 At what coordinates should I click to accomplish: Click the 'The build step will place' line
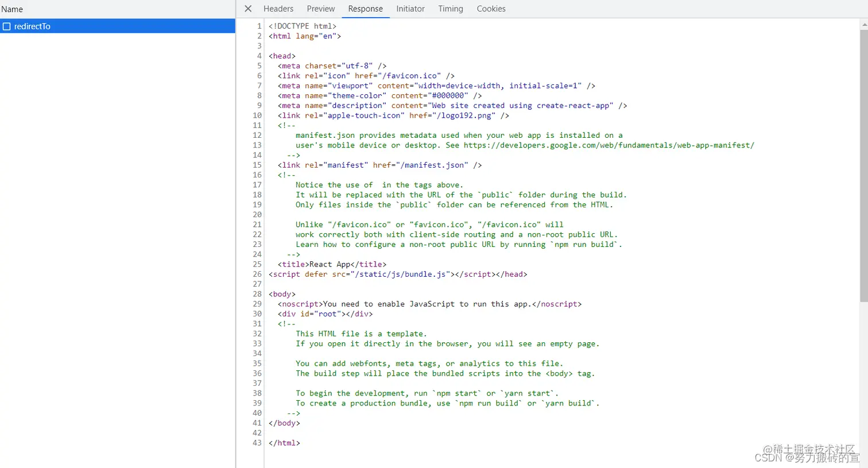[x=445, y=373]
